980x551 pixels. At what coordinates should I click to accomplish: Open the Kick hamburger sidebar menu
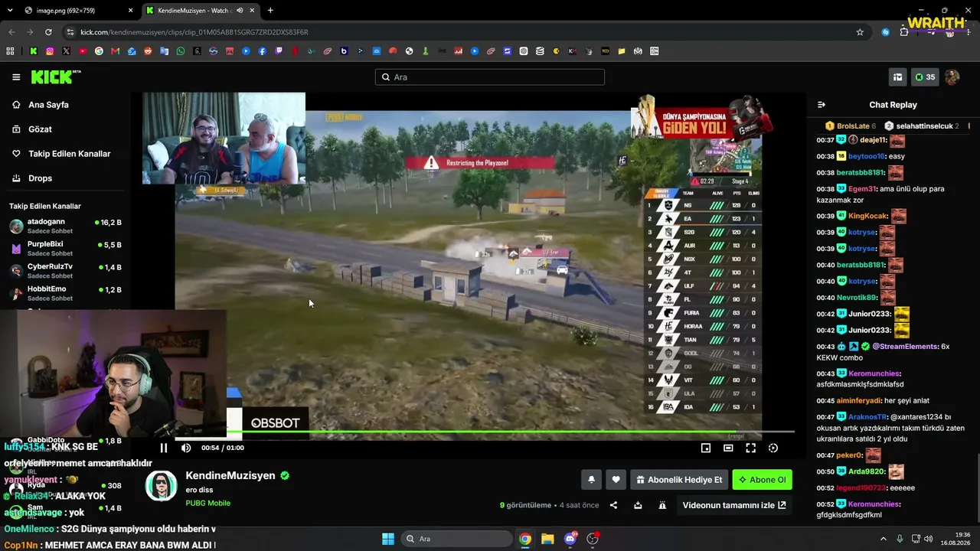(x=16, y=77)
